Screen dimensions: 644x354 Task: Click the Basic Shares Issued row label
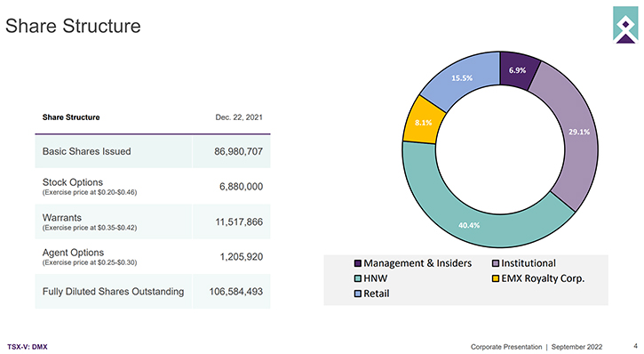tap(87, 151)
